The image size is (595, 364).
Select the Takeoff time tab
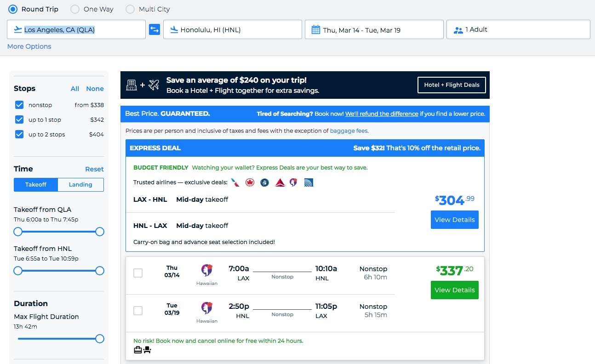click(x=36, y=185)
